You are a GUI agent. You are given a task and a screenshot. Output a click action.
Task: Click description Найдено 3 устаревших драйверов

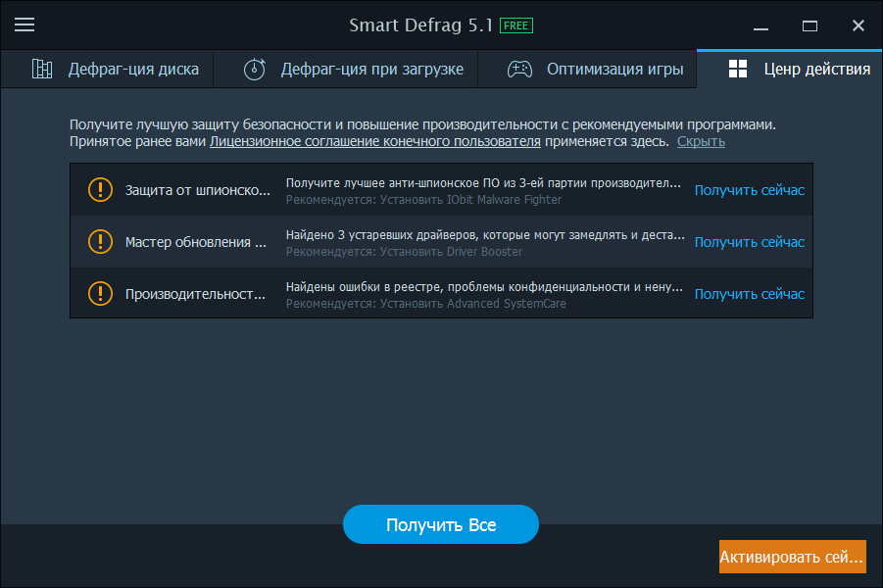[x=485, y=235]
